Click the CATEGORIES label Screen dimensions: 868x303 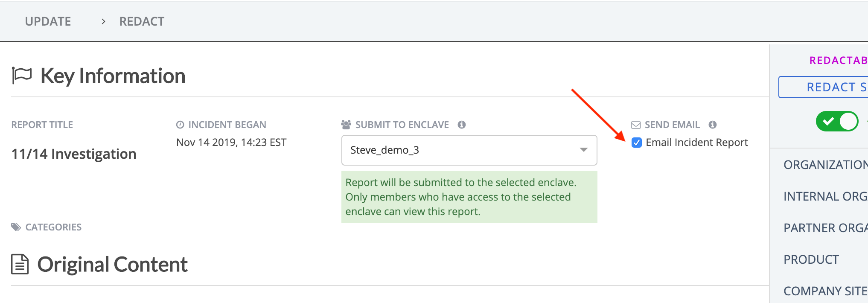pyautogui.click(x=53, y=227)
